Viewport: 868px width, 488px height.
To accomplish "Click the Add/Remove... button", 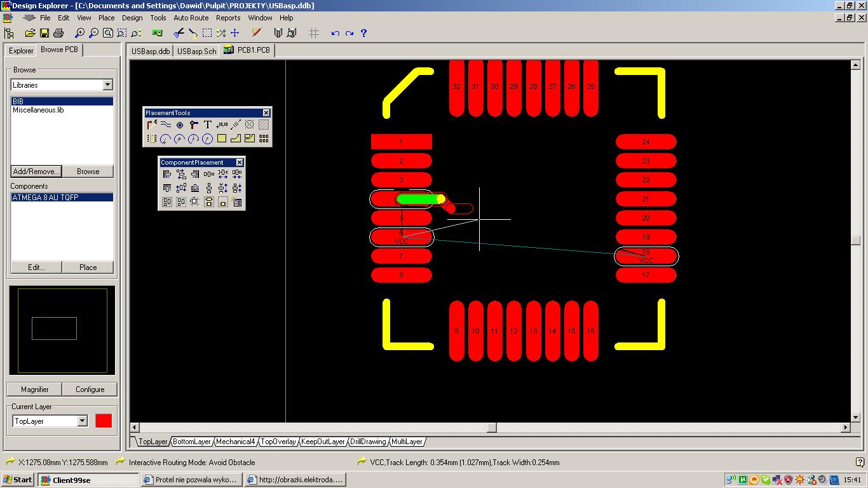I will [36, 171].
